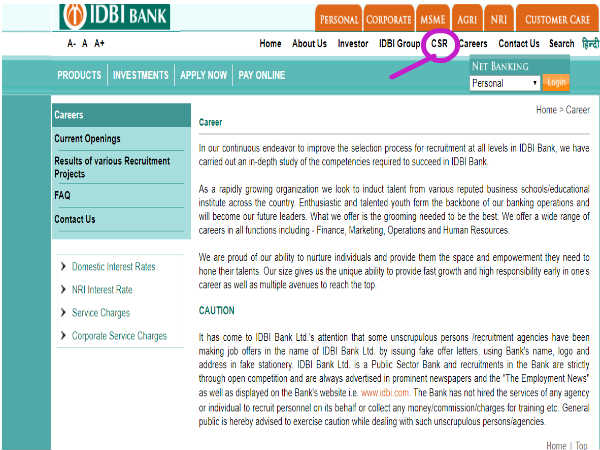This screenshot has height=450, width=600.
Task: Open the NRI tab
Action: (499, 19)
